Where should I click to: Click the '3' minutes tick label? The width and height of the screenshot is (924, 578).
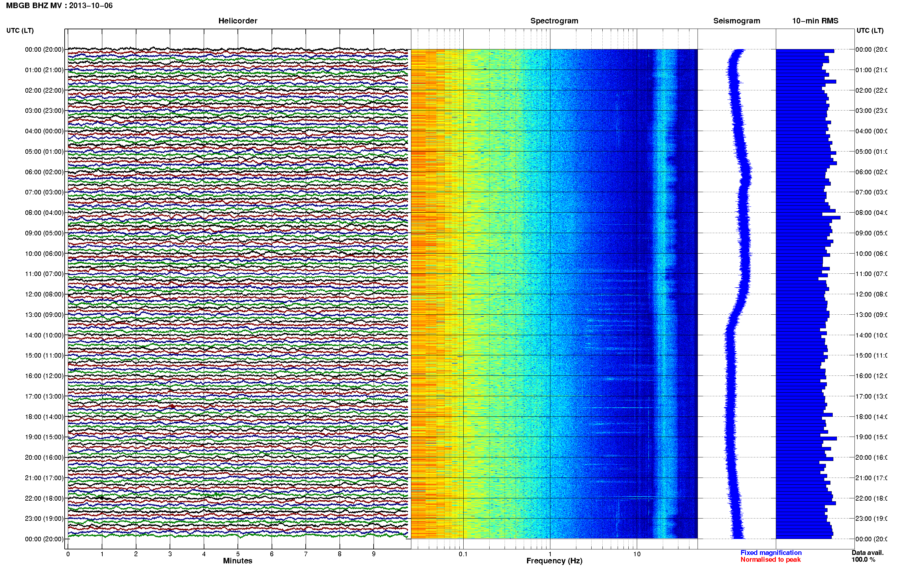click(x=170, y=554)
